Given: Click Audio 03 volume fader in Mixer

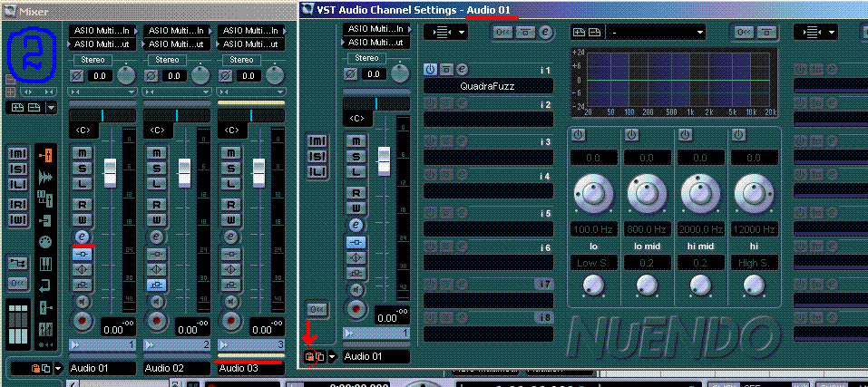Looking at the screenshot, I should click(x=259, y=173).
